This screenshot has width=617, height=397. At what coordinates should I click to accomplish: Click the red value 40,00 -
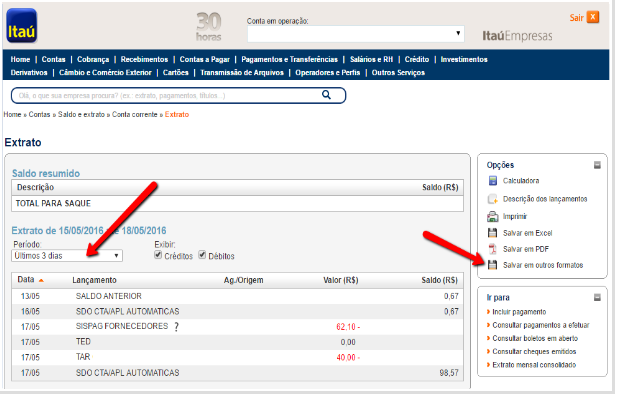tap(348, 358)
